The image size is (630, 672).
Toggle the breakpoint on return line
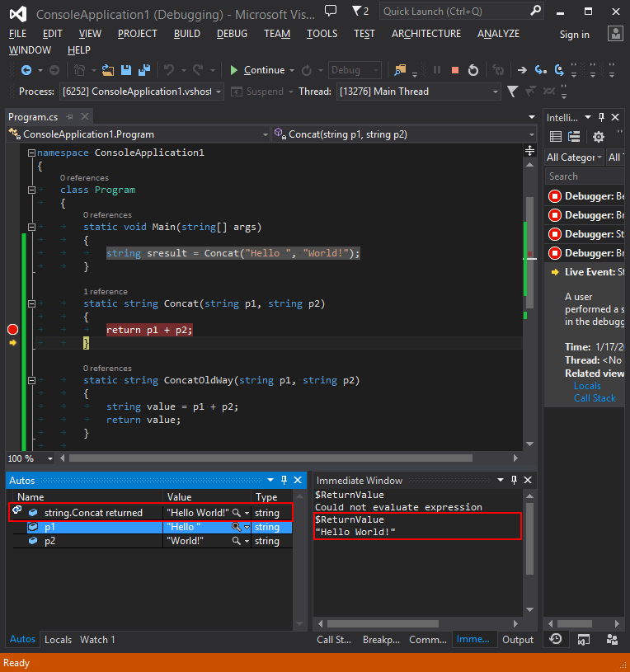click(x=12, y=330)
